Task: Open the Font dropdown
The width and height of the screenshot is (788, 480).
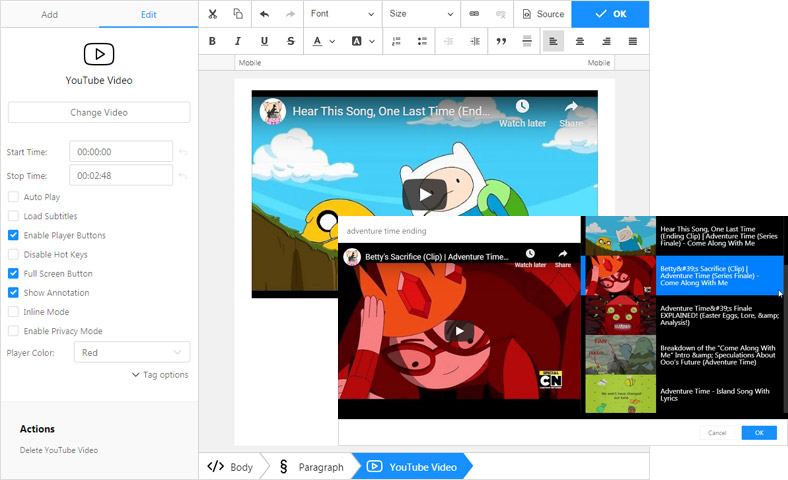Action: [x=342, y=14]
